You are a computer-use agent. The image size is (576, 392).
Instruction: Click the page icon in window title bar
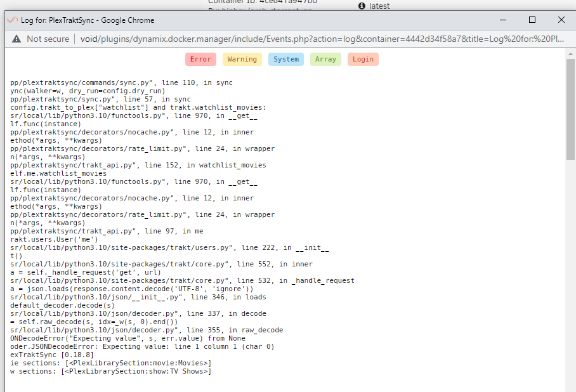click(x=13, y=20)
